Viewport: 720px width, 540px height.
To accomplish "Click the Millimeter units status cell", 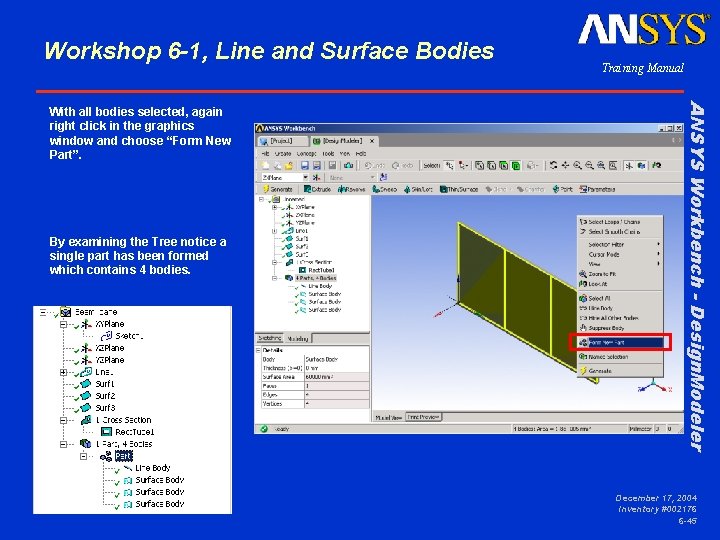I will [x=640, y=429].
